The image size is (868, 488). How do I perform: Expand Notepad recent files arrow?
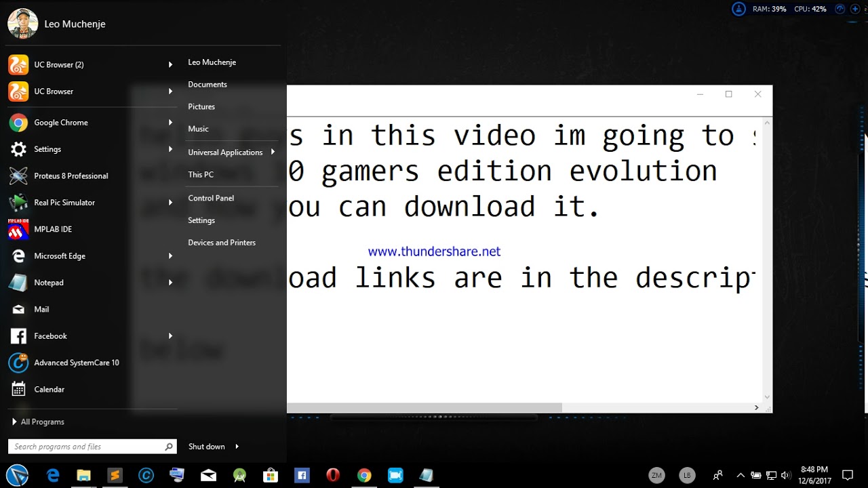pos(171,283)
